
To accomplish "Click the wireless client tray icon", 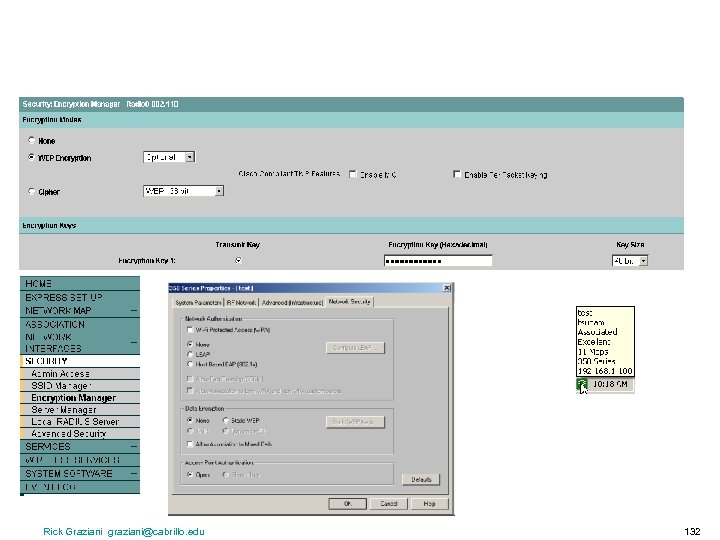I will click(582, 384).
